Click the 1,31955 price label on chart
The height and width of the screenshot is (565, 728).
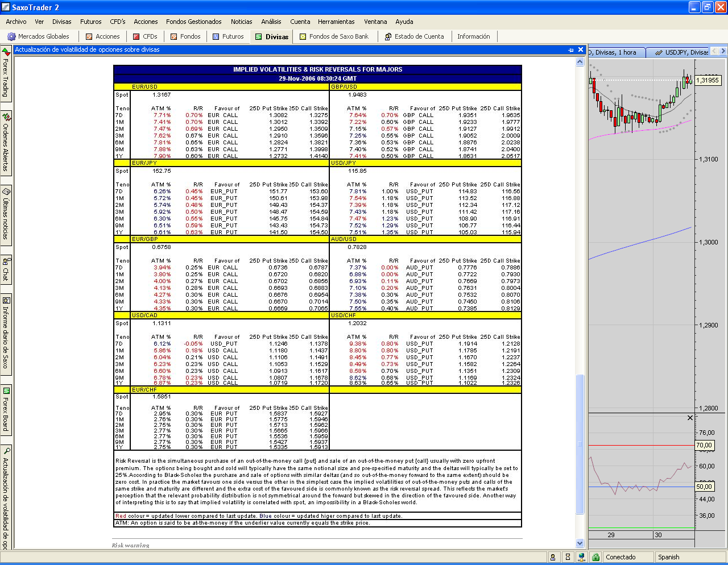click(x=708, y=80)
